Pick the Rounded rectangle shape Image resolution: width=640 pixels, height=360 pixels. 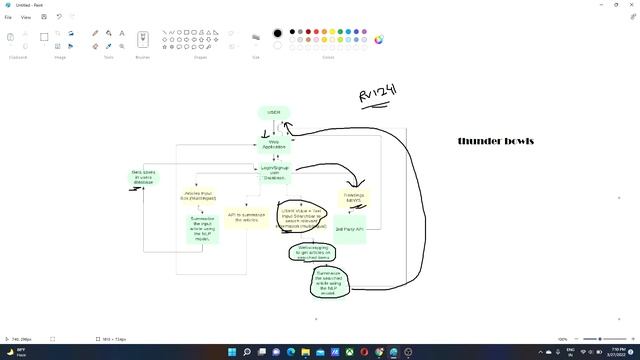[x=194, y=32]
